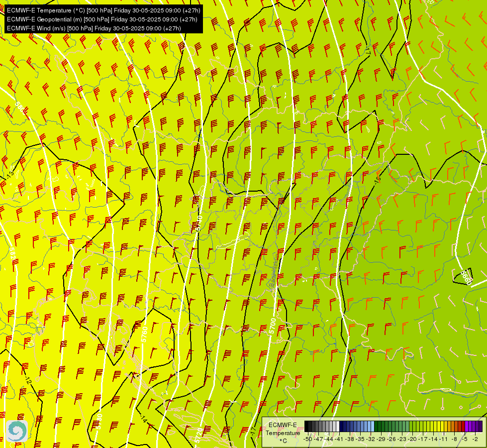
Task: Select the ECMWF-E Geopotential header line
Action: (x=102, y=19)
